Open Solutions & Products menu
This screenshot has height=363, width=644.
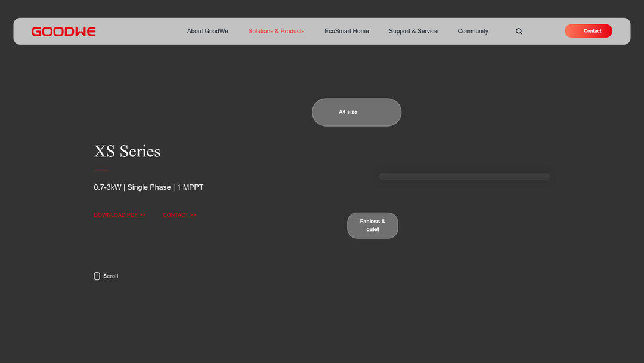tap(277, 31)
